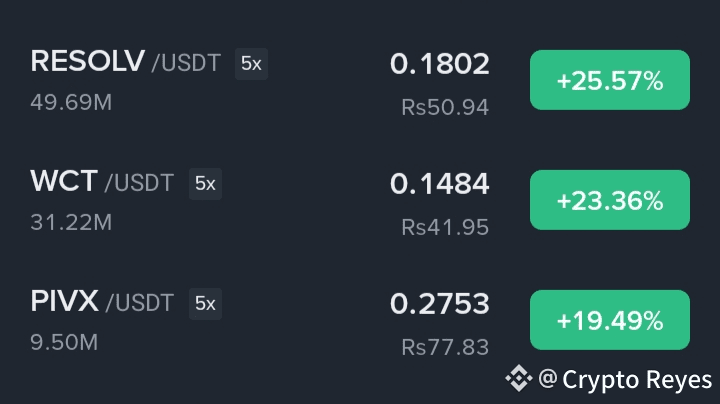
Task: Click the Binance logo watermark icon
Action: tap(518, 379)
